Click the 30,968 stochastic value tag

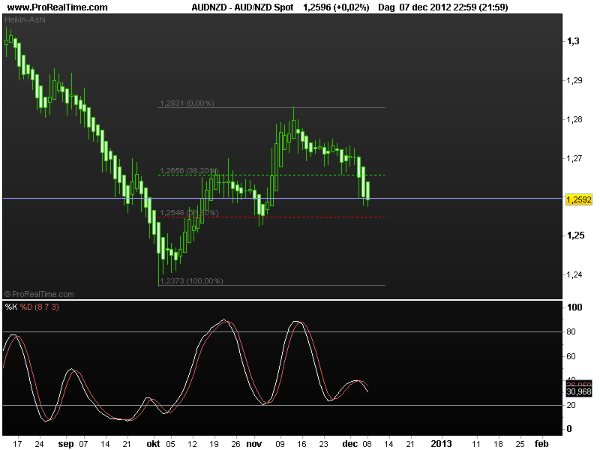pyautogui.click(x=579, y=391)
